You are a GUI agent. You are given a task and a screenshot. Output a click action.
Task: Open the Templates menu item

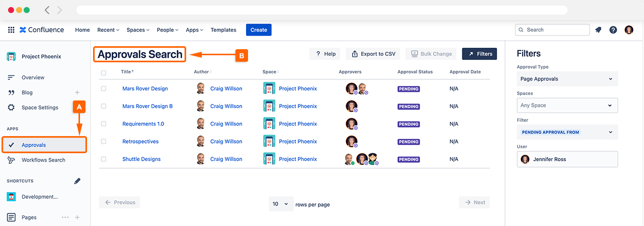[223, 30]
